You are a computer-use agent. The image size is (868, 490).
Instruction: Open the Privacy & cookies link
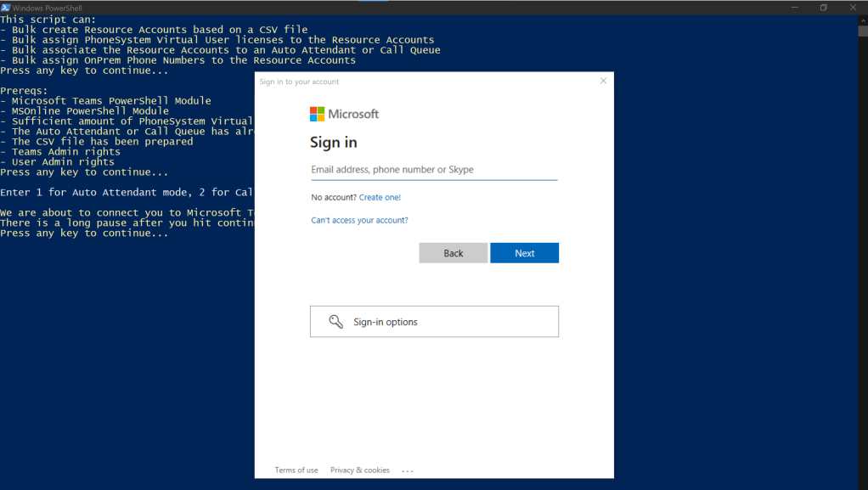coord(359,470)
